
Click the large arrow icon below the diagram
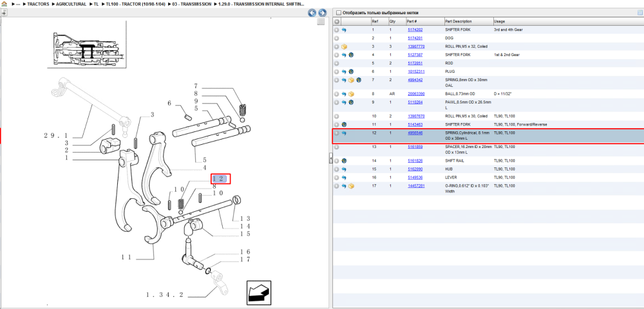[258, 293]
